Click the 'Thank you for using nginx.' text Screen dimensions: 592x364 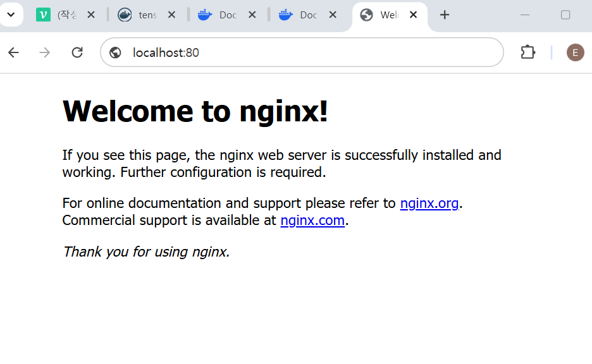[x=146, y=252]
